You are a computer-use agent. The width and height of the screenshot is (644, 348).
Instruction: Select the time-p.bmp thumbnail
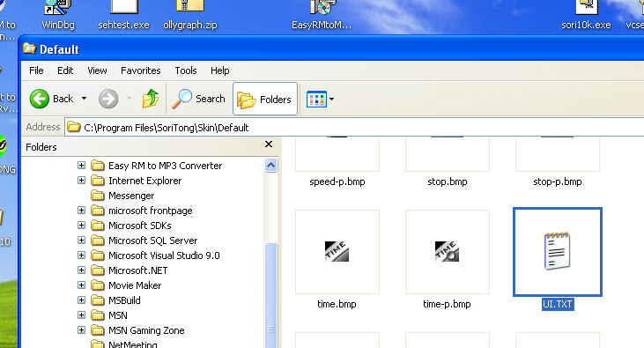click(x=448, y=252)
